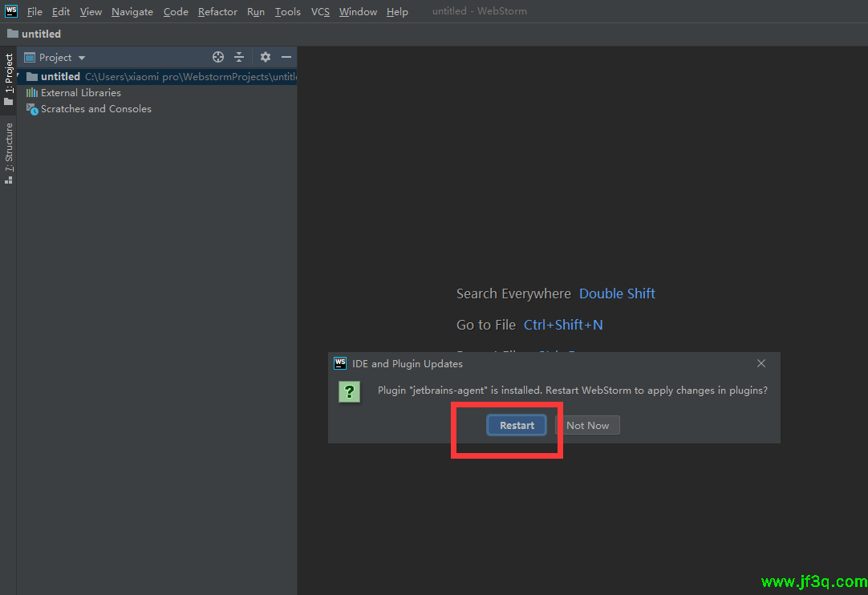Hide the Project tool window with minus icon
The height and width of the screenshot is (595, 868).
point(286,57)
